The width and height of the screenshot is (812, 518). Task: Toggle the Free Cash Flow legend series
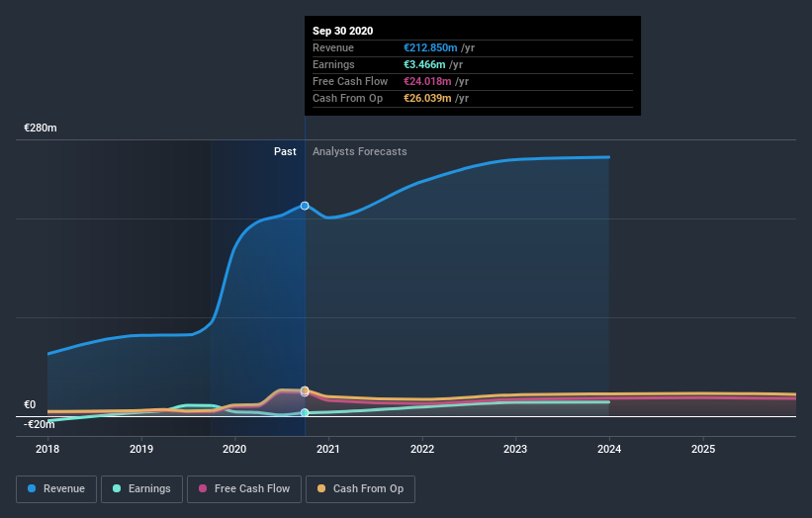click(244, 489)
